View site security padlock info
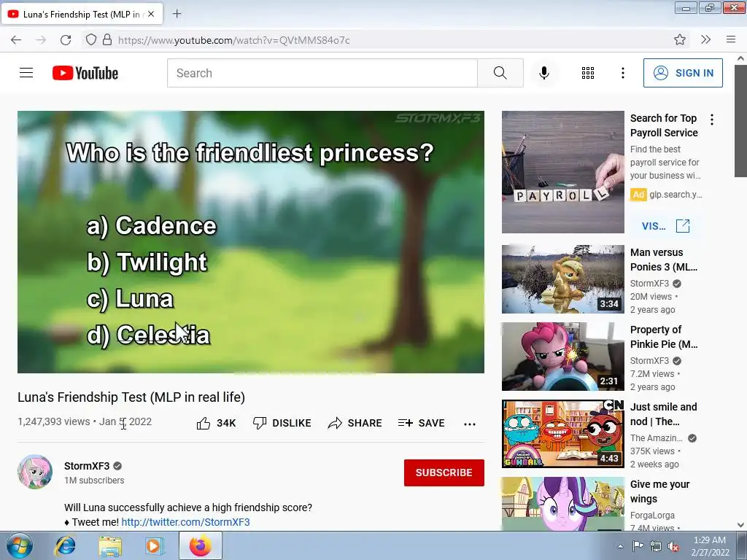 coord(107,40)
